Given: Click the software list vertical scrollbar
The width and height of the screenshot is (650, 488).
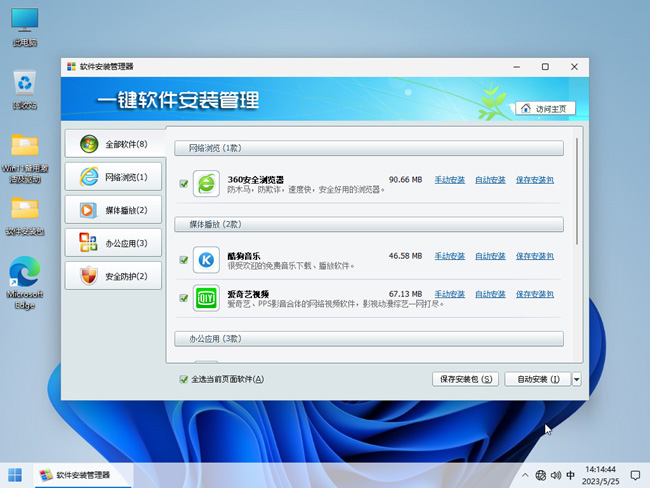Looking at the screenshot, I should pos(577,191).
